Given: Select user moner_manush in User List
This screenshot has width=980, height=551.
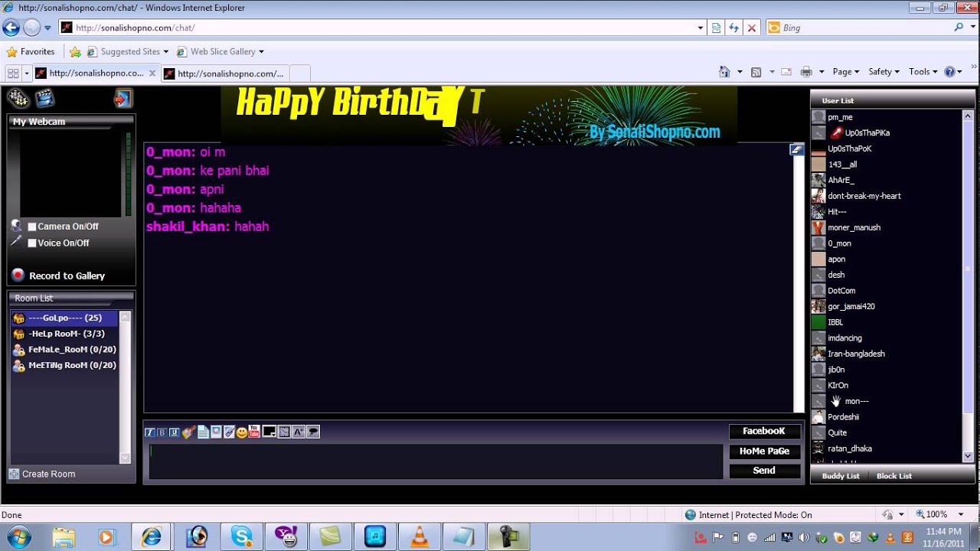Looking at the screenshot, I should click(854, 227).
